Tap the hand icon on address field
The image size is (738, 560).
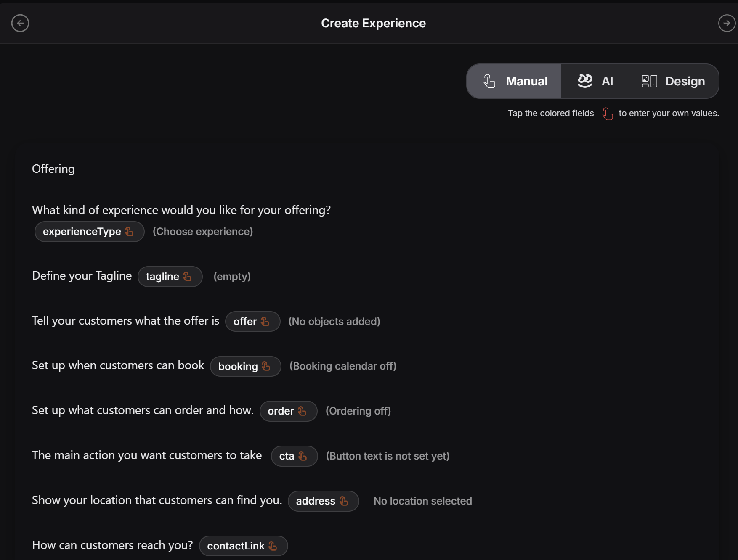(344, 501)
